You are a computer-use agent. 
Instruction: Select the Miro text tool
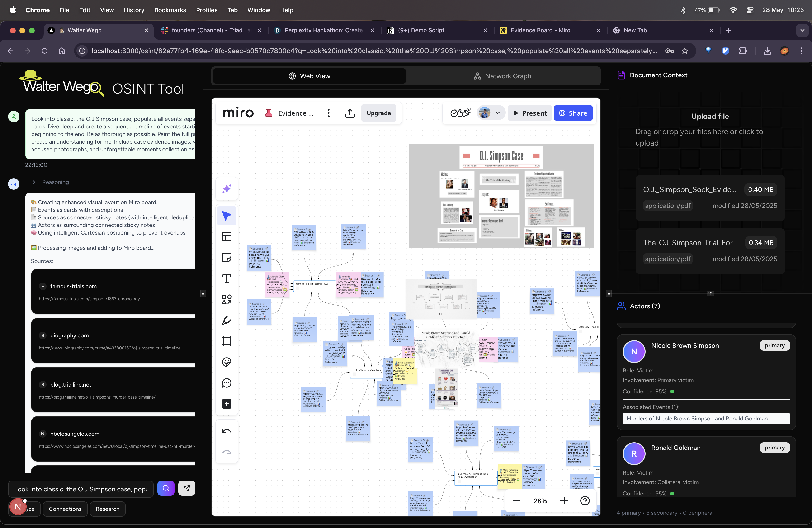[x=227, y=279]
